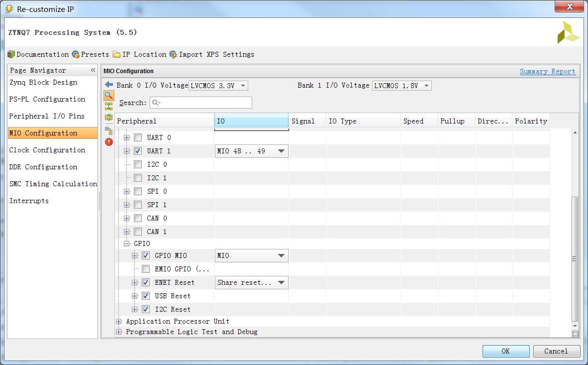Open Peripheral I/O Pins page
This screenshot has height=365, width=588.
tap(47, 116)
